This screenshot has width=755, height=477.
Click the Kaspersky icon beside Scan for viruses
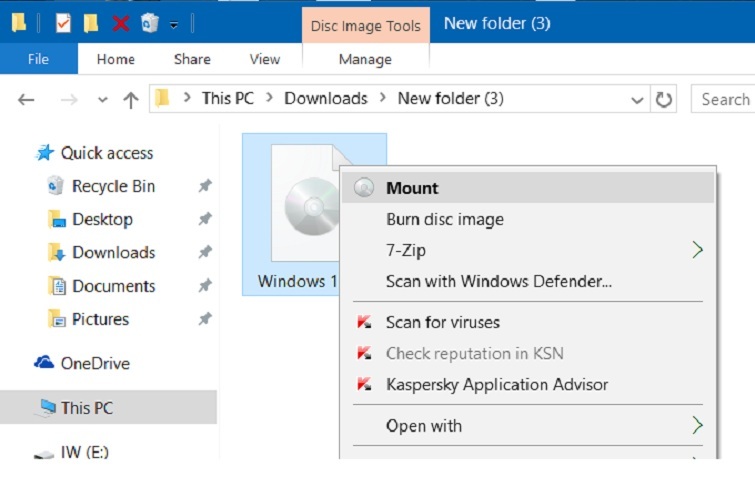364,322
